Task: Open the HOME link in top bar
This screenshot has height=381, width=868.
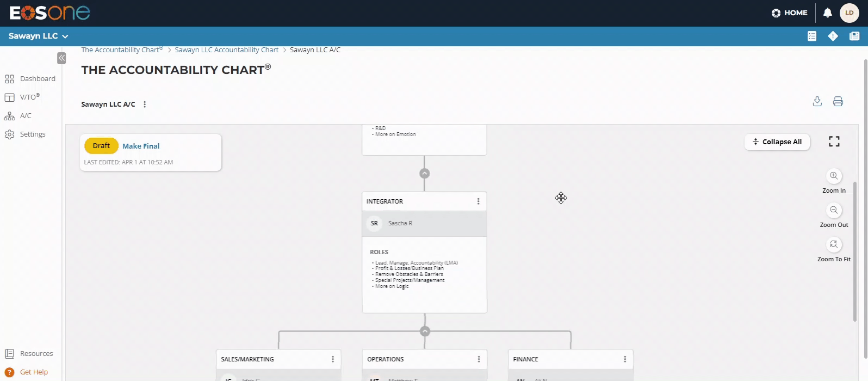Action: (x=789, y=13)
